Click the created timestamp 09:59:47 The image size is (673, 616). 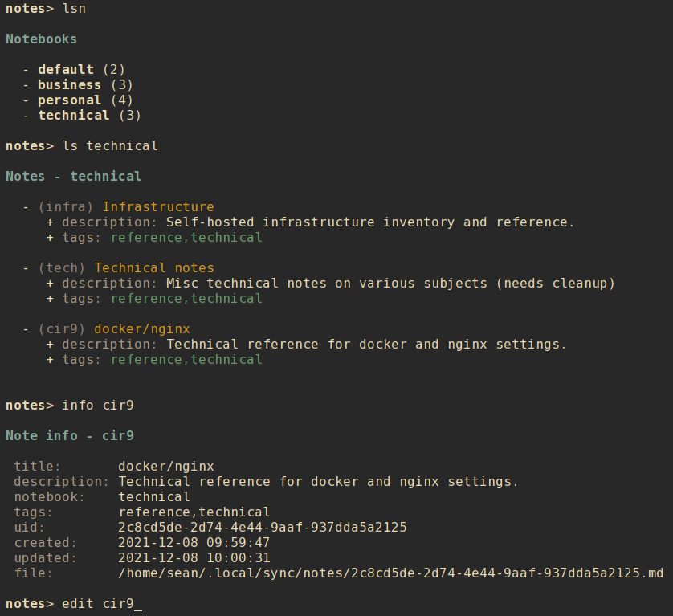[194, 543]
